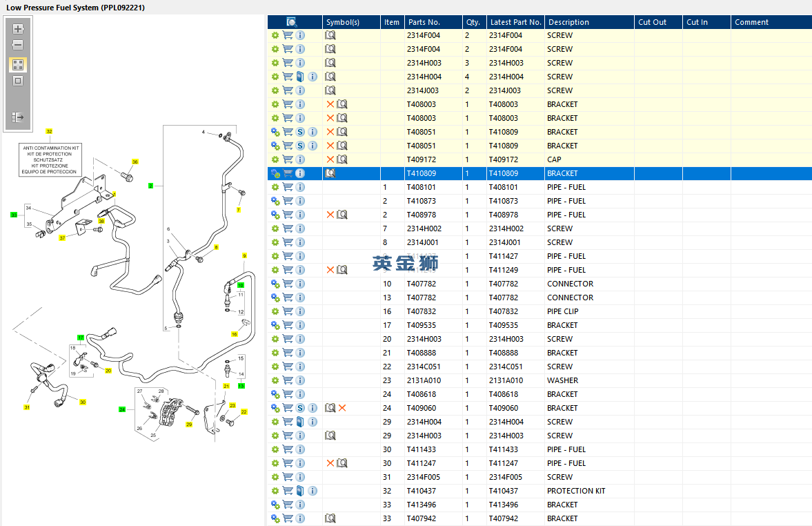This screenshot has width=812, height=526.
Task: Add T410437 PROTECTION KIT to cart
Action: [x=288, y=491]
